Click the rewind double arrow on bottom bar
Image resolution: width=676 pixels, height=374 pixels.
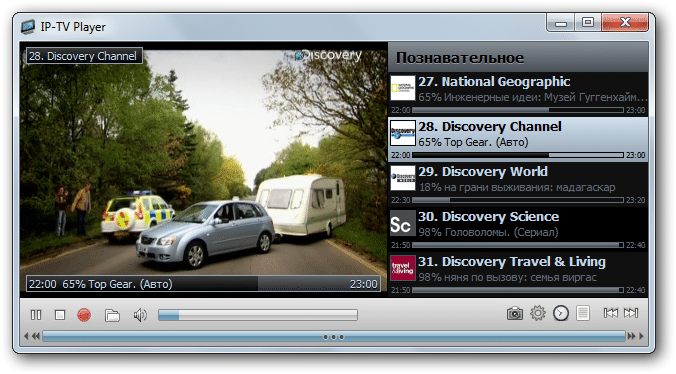(36, 336)
